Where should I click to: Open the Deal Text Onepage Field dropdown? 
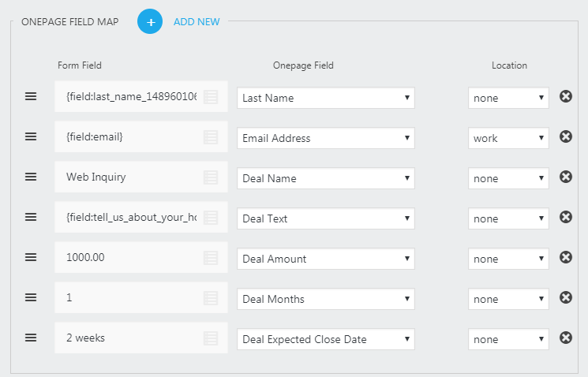tap(325, 218)
